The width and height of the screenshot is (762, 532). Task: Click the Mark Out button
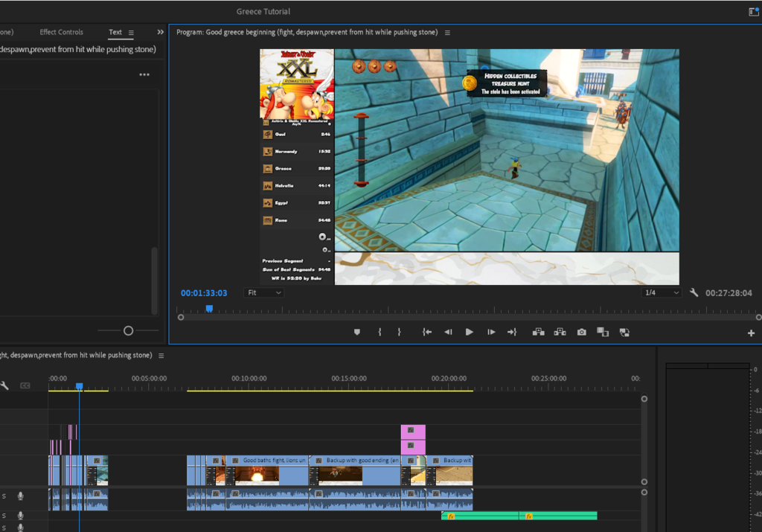click(399, 333)
